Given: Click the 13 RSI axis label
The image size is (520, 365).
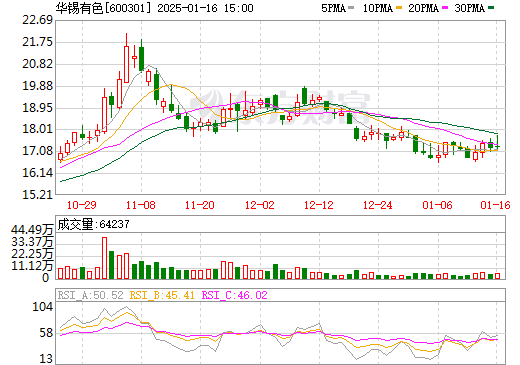Looking at the screenshot, I should click(46, 359).
